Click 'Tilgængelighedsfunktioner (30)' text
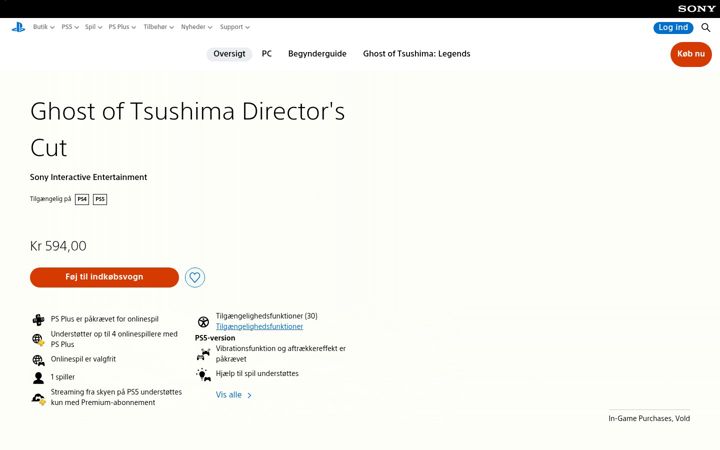720x450 pixels. coord(267,316)
